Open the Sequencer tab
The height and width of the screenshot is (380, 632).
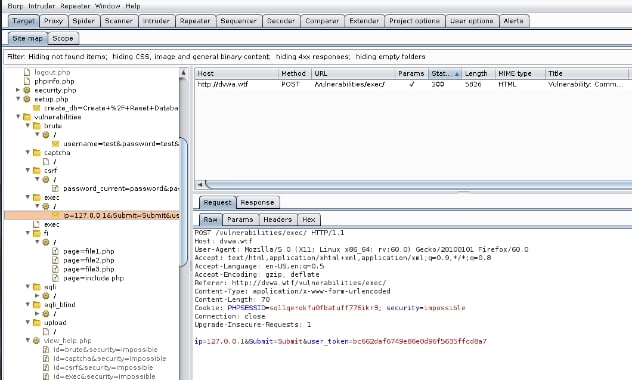239,21
